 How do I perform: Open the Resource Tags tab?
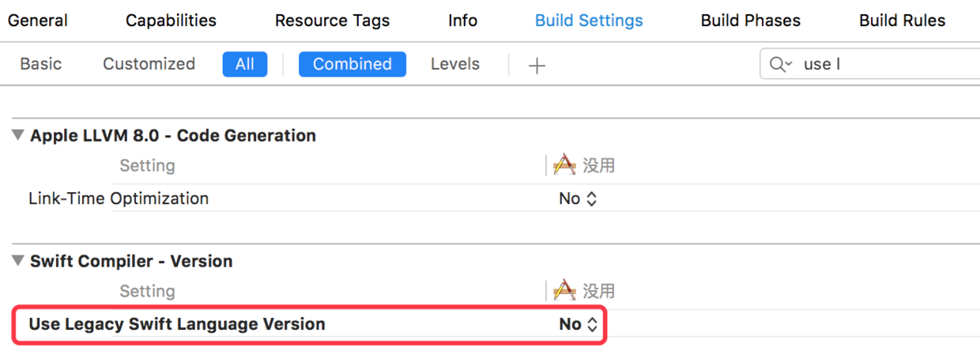[332, 21]
